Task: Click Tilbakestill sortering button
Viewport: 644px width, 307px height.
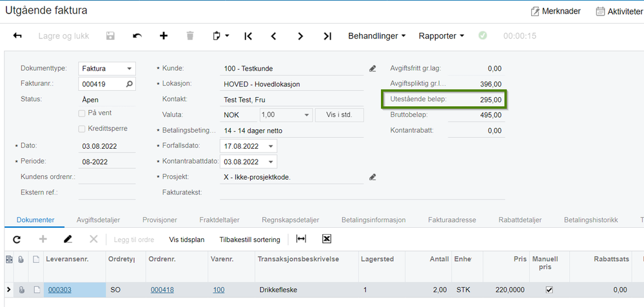Action: (249, 239)
